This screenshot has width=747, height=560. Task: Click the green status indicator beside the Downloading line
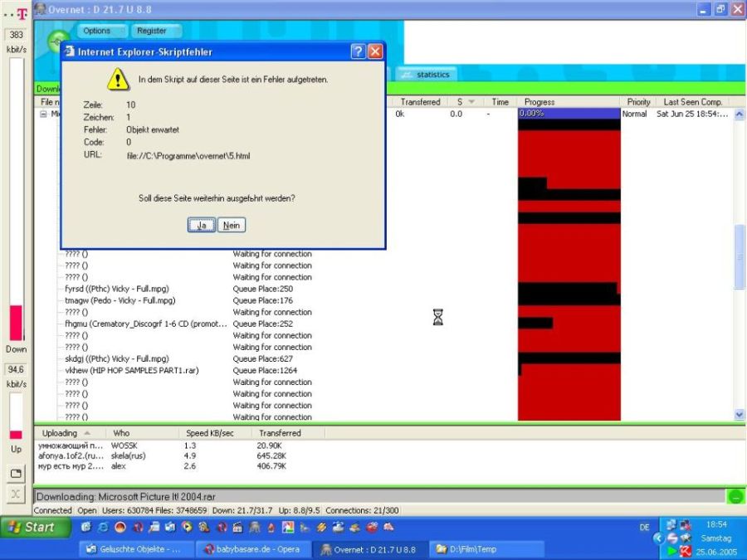pyautogui.click(x=735, y=497)
